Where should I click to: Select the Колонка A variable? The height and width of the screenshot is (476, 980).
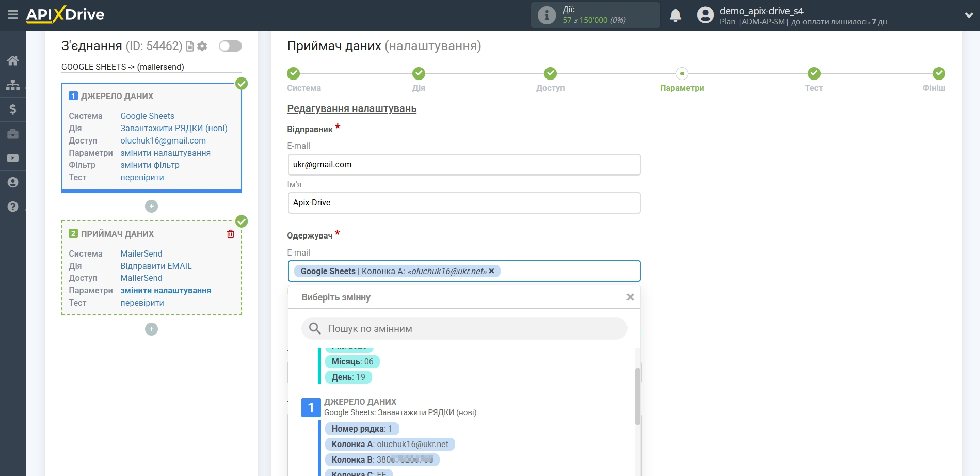tap(390, 444)
